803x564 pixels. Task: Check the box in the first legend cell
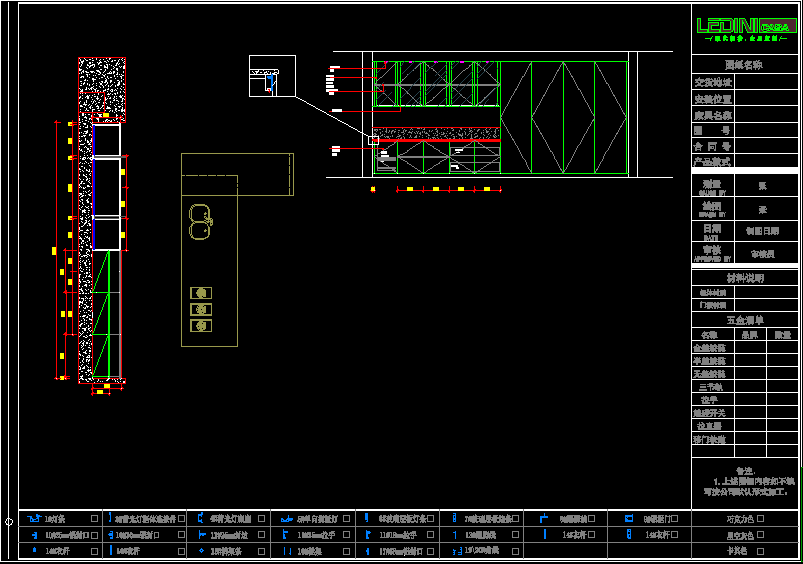point(94,519)
